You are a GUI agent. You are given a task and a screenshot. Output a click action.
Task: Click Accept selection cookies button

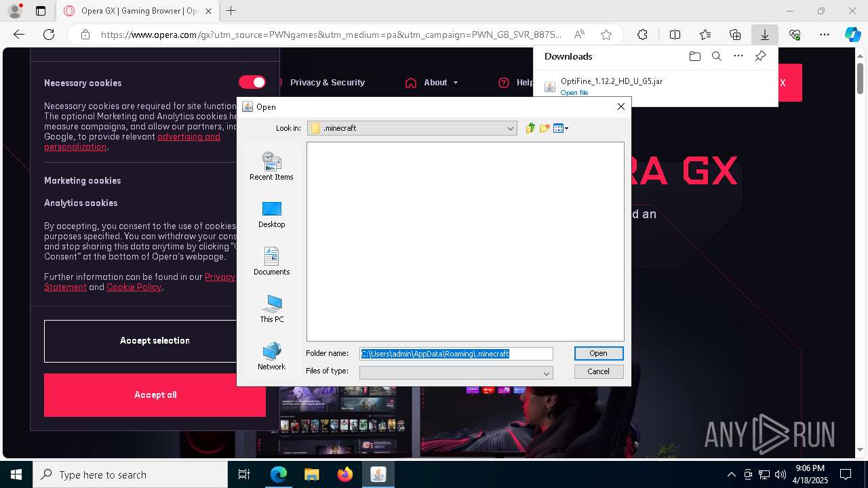click(155, 341)
